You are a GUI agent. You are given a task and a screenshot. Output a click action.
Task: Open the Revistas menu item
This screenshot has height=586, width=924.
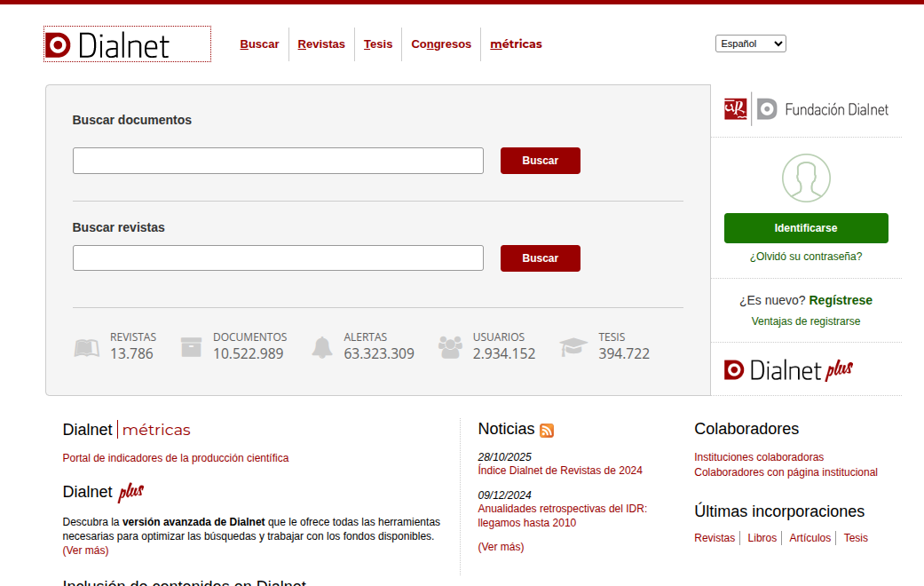point(321,44)
